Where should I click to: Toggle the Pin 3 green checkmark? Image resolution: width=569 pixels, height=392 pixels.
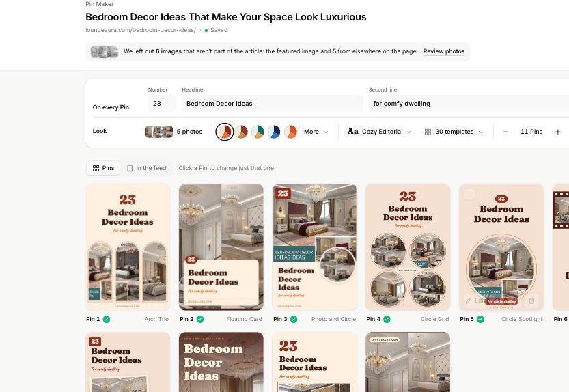294,319
